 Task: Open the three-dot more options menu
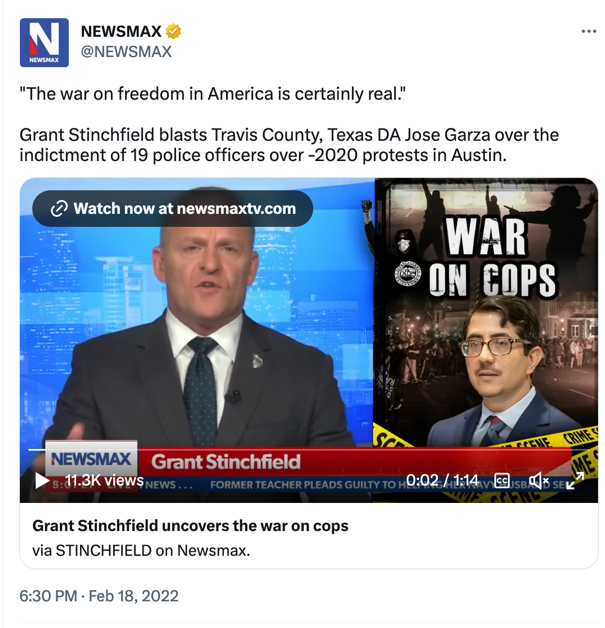(x=589, y=31)
